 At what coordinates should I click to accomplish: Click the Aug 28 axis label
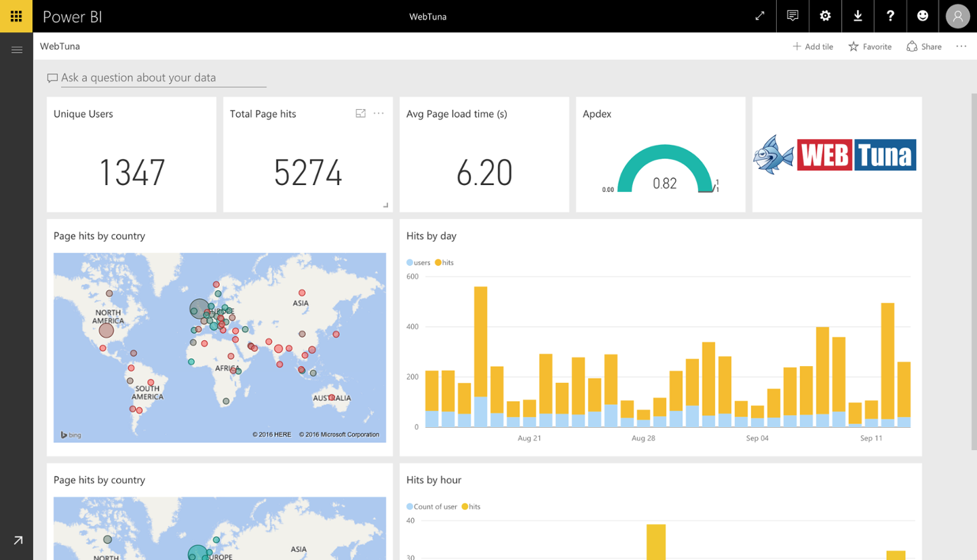pyautogui.click(x=643, y=438)
